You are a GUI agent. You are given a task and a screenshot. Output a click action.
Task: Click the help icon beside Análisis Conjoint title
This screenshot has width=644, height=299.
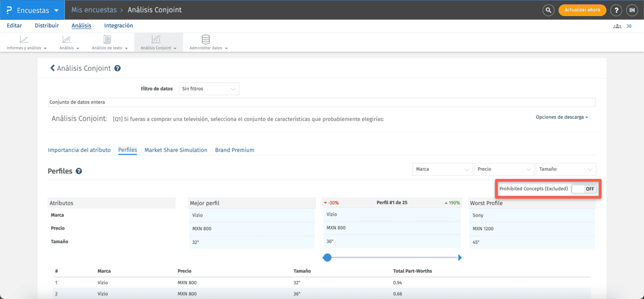point(118,69)
